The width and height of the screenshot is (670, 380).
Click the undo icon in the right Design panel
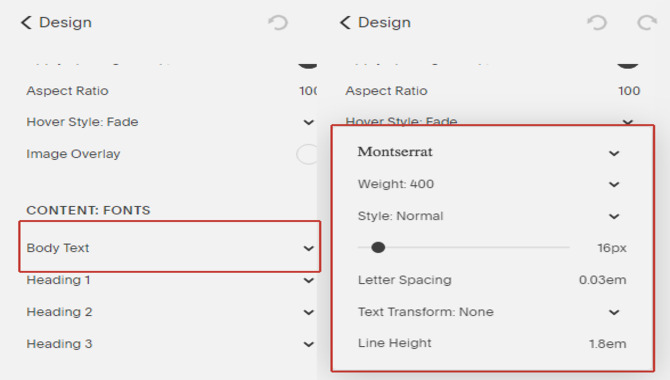coord(597,23)
